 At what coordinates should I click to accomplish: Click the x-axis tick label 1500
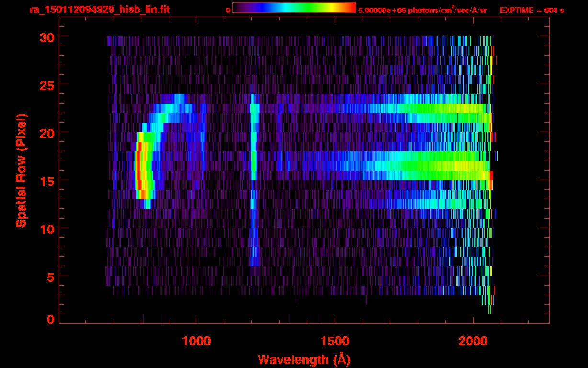click(x=334, y=341)
